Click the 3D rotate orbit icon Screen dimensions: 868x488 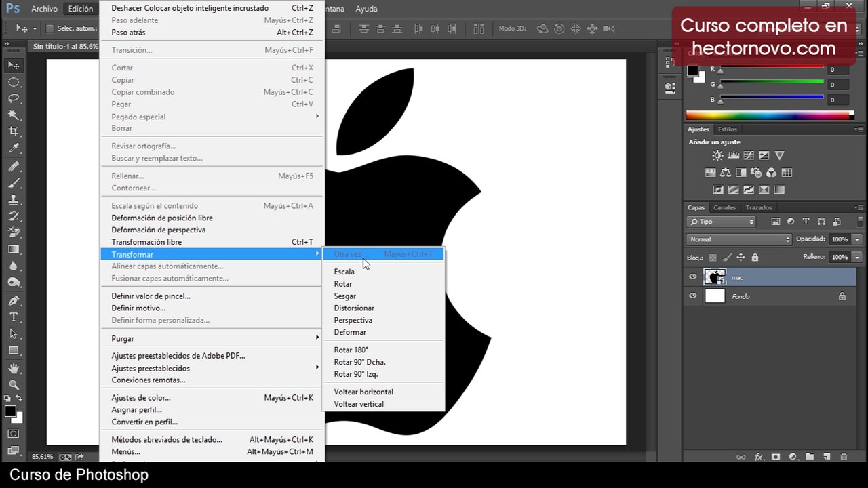pyautogui.click(x=542, y=29)
